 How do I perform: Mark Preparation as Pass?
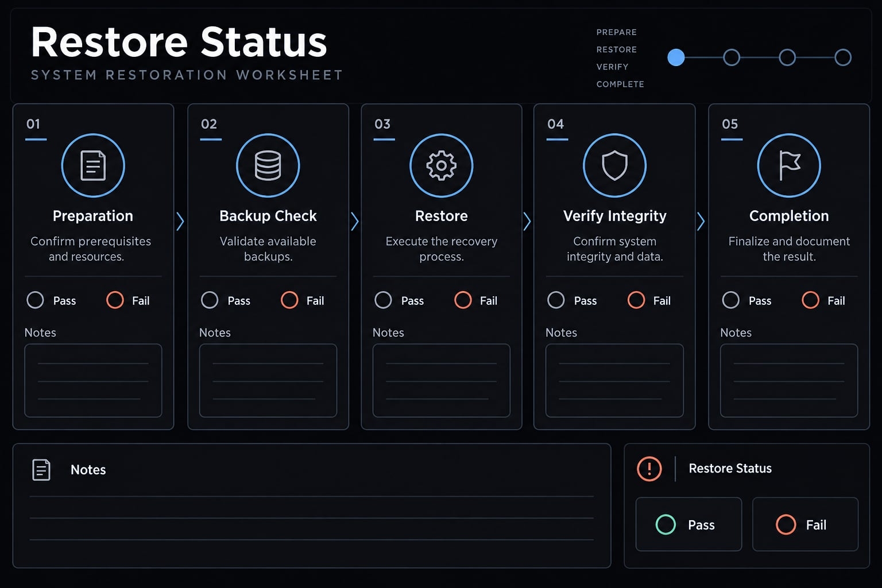(36, 300)
